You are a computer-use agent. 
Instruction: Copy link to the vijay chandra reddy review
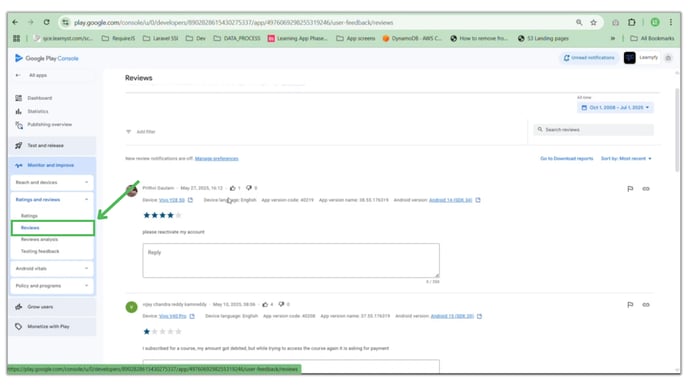click(646, 305)
